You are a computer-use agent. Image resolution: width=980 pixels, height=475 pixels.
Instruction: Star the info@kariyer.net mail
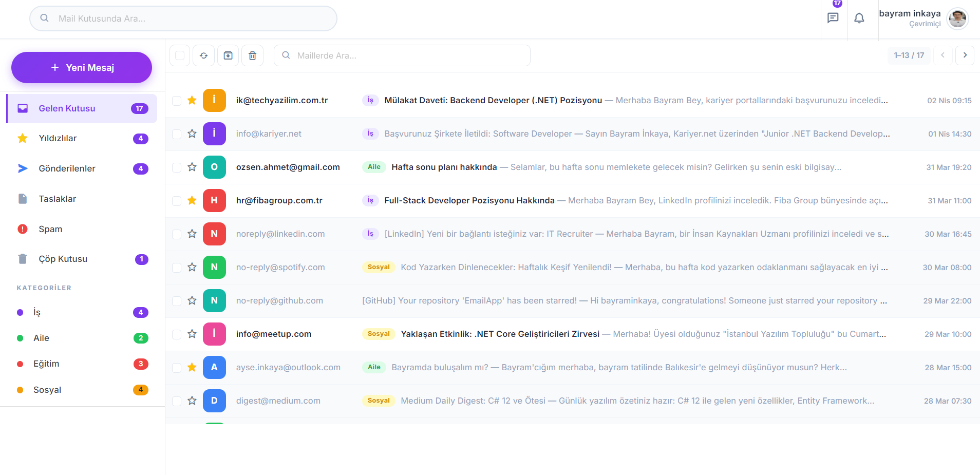192,134
